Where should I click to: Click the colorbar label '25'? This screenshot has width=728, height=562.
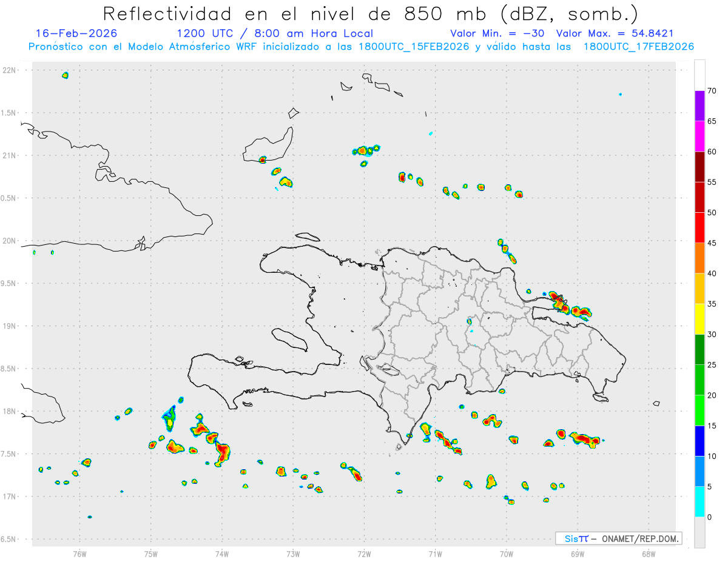pyautogui.click(x=712, y=365)
